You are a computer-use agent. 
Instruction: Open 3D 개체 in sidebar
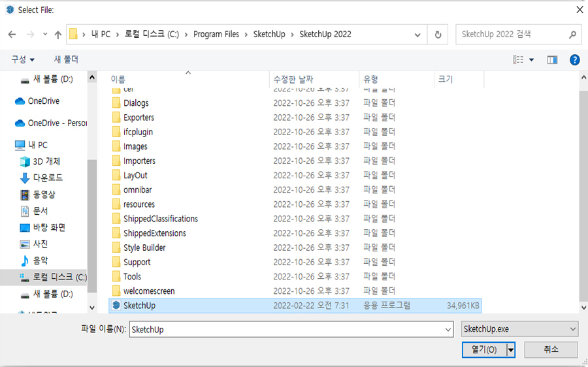click(x=40, y=161)
